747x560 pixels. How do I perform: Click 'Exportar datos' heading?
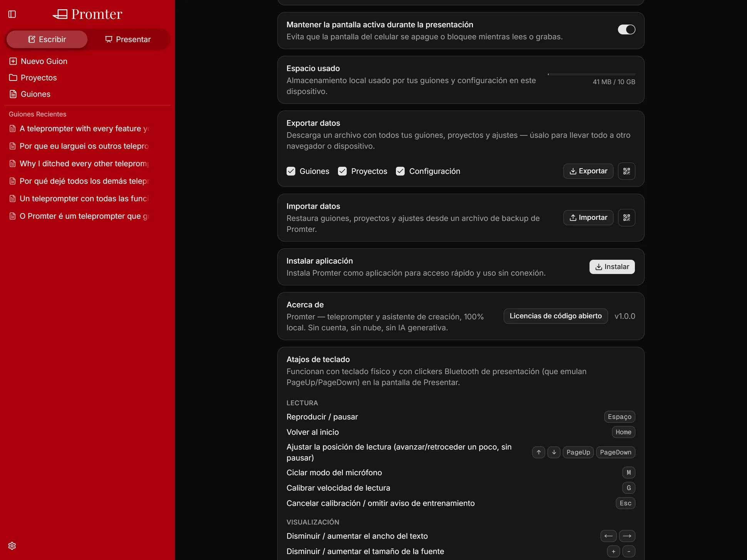[313, 123]
